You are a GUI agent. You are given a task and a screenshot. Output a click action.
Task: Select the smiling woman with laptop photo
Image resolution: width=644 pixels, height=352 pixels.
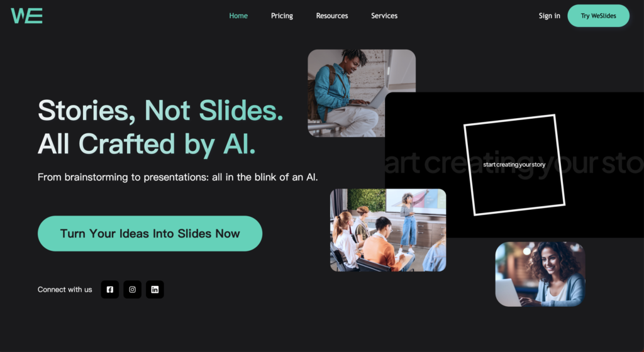(540, 274)
